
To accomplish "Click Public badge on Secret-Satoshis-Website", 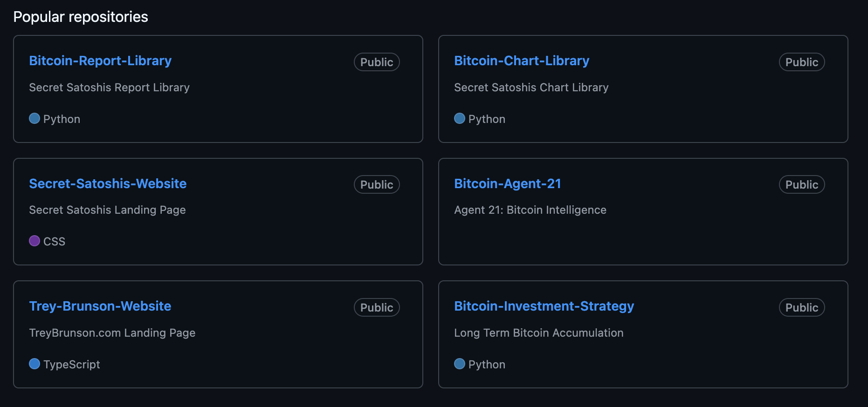I will (x=377, y=184).
